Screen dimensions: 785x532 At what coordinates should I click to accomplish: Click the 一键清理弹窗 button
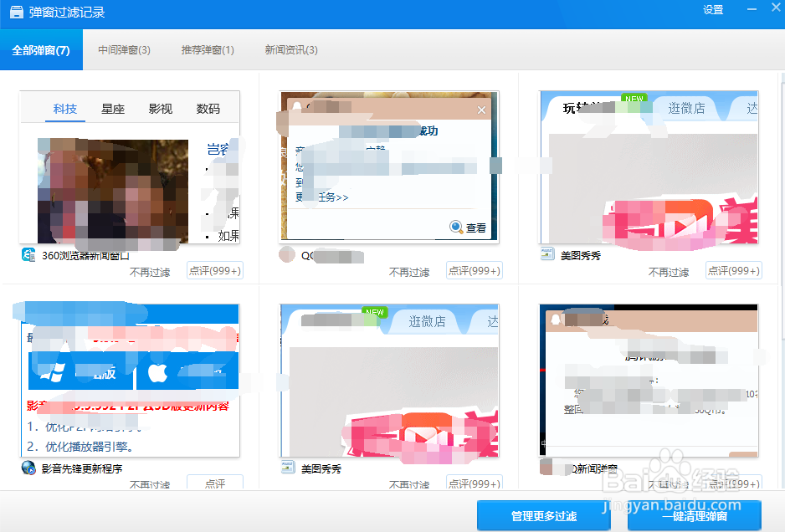697,515
